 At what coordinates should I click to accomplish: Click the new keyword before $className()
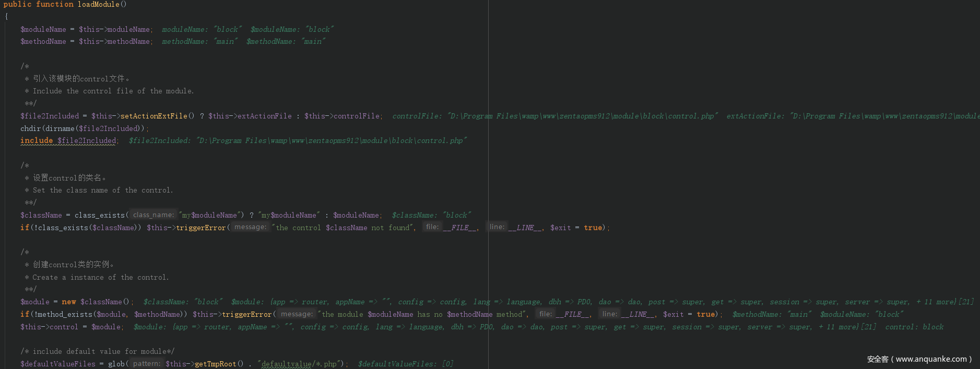pos(69,302)
